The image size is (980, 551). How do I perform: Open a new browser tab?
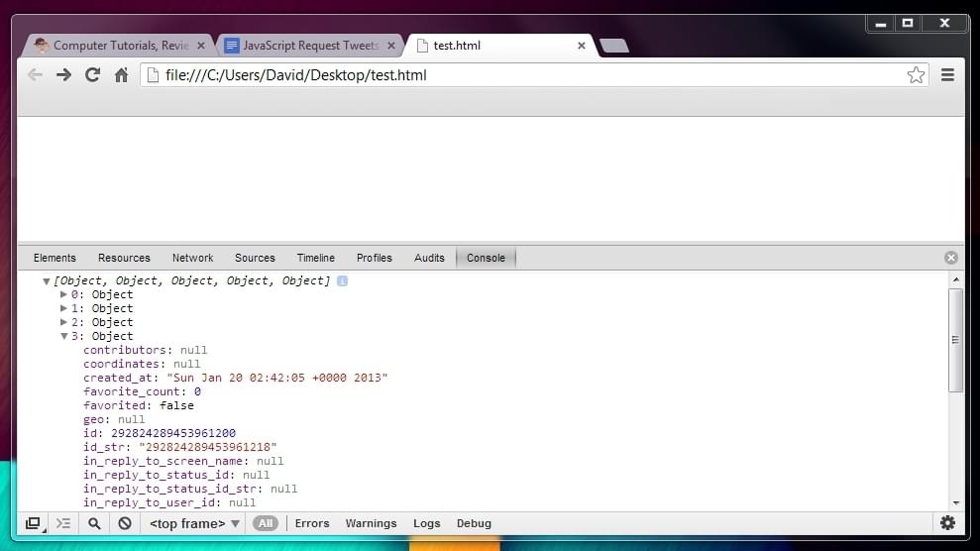coord(613,46)
